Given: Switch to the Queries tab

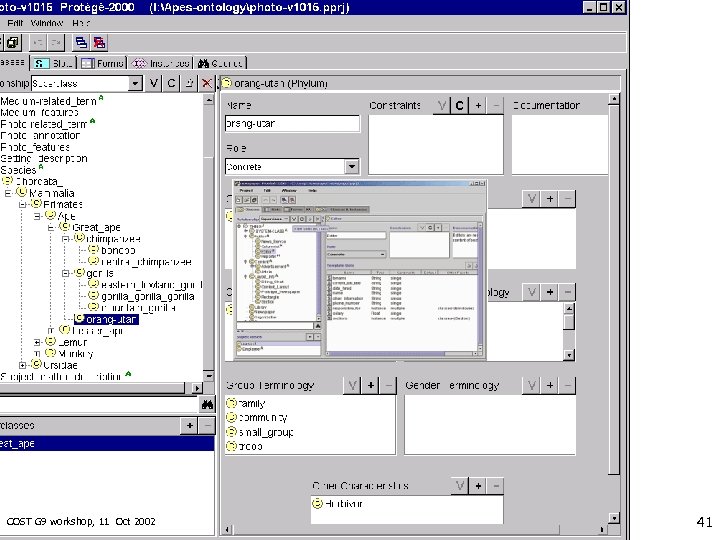Looking at the screenshot, I should point(220,63).
